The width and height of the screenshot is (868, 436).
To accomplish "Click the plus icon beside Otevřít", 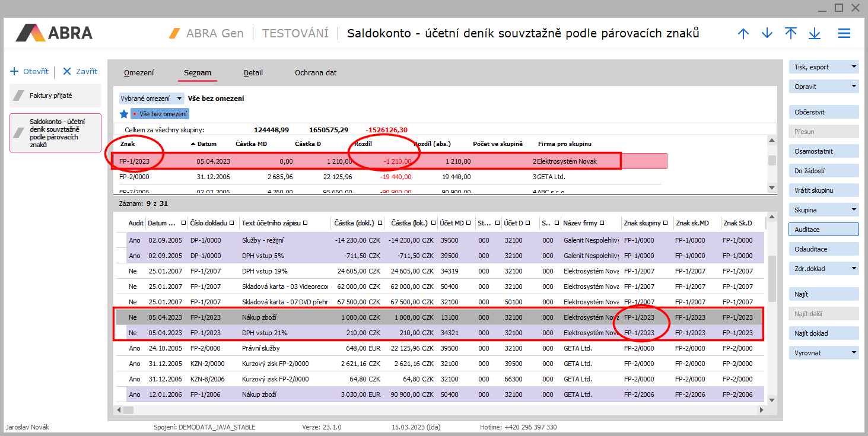I will click(x=15, y=71).
